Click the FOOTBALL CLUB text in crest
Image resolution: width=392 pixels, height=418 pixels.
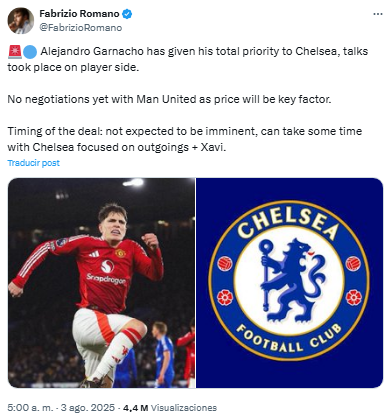tap(289, 338)
